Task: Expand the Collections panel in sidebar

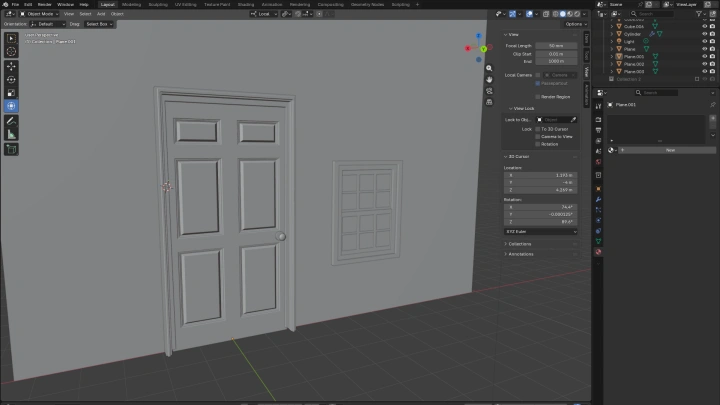Action: pos(519,243)
